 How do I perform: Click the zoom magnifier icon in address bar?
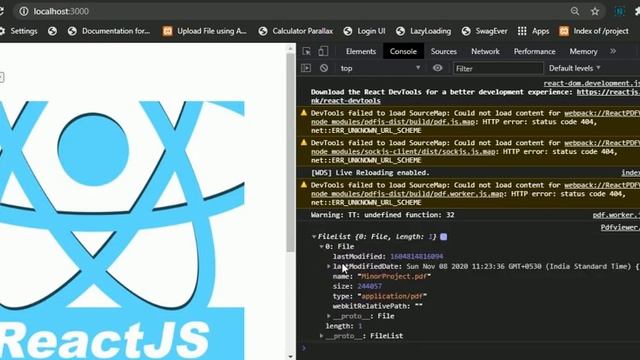[575, 11]
